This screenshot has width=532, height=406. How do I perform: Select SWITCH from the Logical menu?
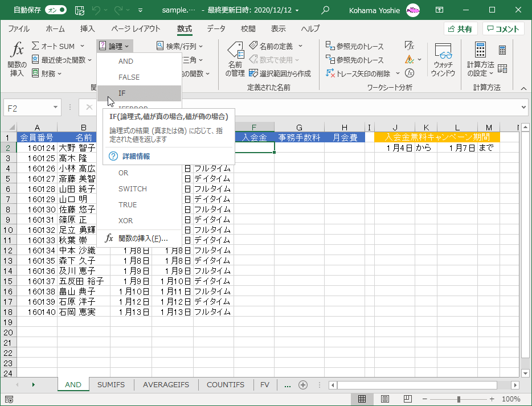pos(139,189)
